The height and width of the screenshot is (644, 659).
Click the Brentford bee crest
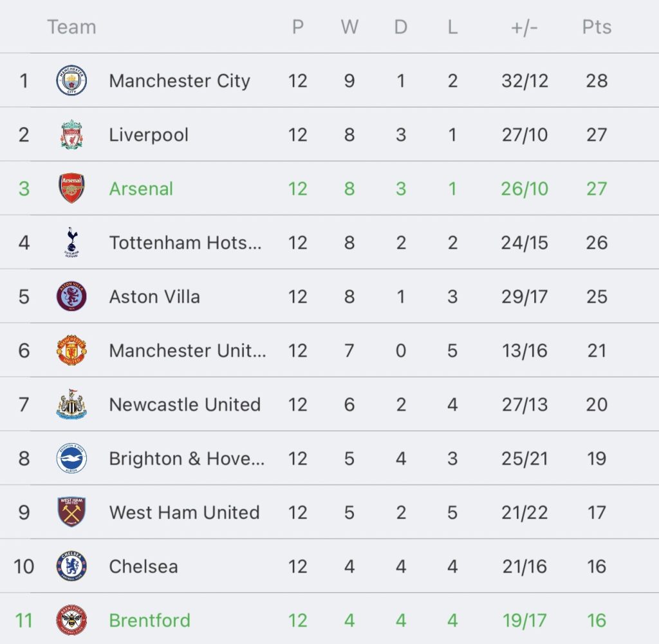point(71,620)
